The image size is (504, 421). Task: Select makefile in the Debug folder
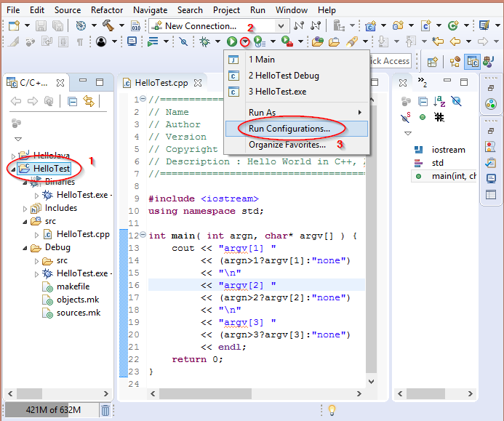pos(73,286)
